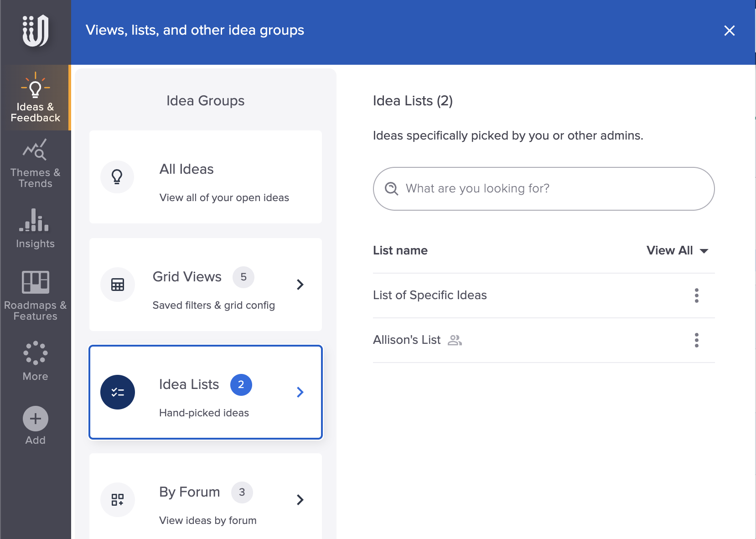
Task: Open options menu for Allison's List
Action: click(x=696, y=340)
